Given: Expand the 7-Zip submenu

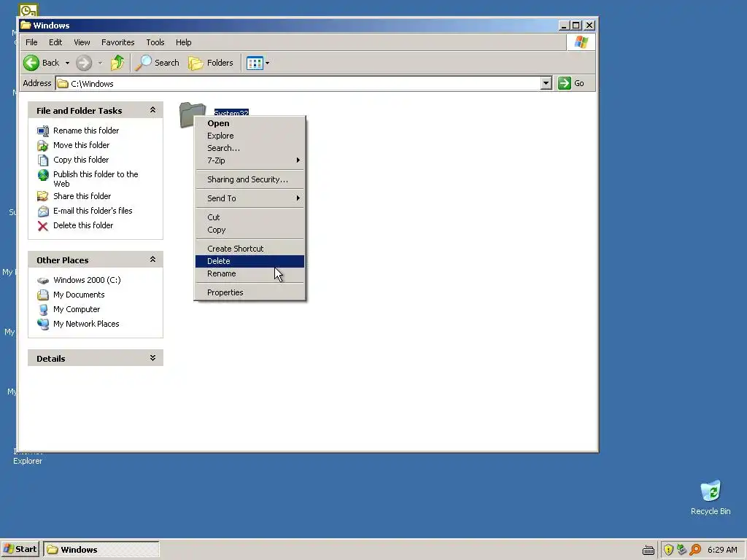Looking at the screenshot, I should coord(249,160).
